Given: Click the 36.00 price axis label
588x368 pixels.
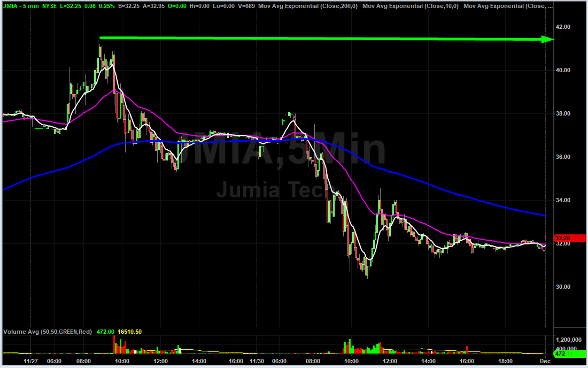Looking at the screenshot, I should click(564, 157).
